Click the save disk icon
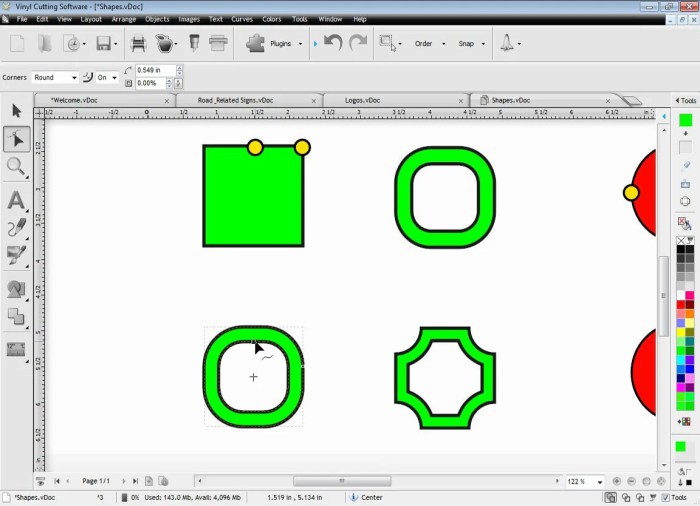The height and width of the screenshot is (506, 700). pyautogui.click(x=104, y=44)
